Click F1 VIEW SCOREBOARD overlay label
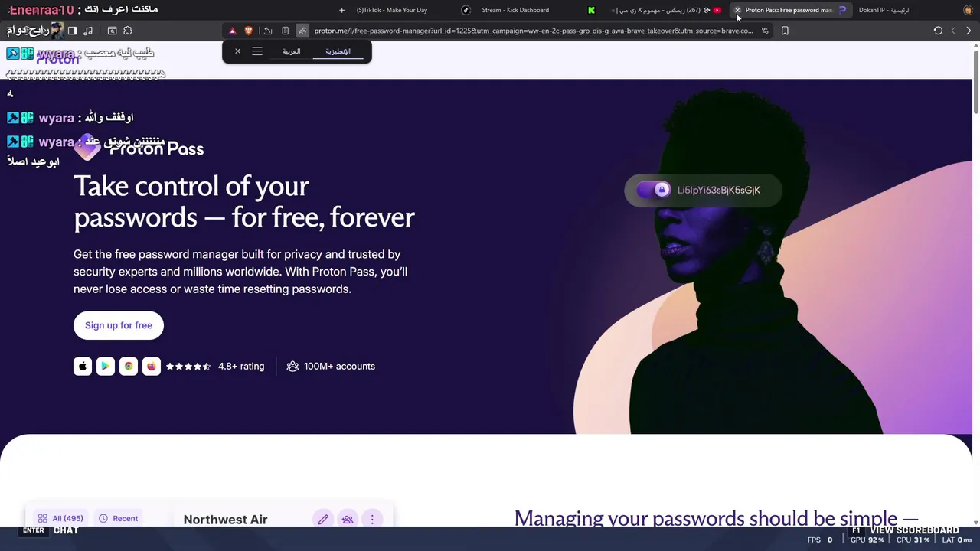The height and width of the screenshot is (551, 980). point(904,530)
